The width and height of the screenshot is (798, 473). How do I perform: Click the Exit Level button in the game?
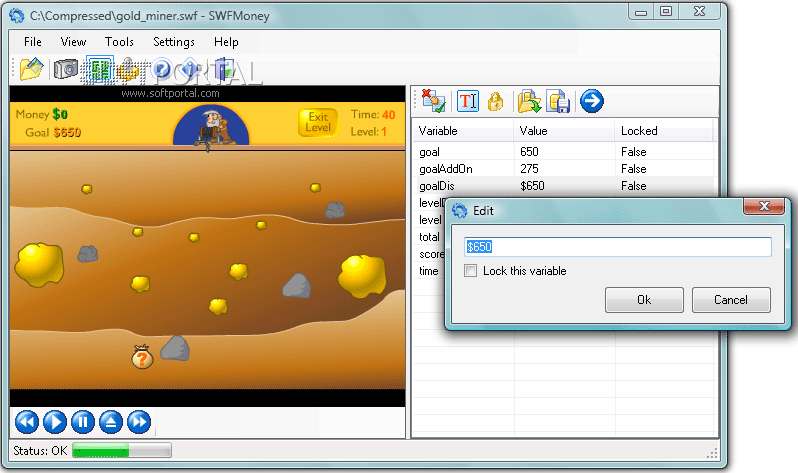tap(318, 122)
